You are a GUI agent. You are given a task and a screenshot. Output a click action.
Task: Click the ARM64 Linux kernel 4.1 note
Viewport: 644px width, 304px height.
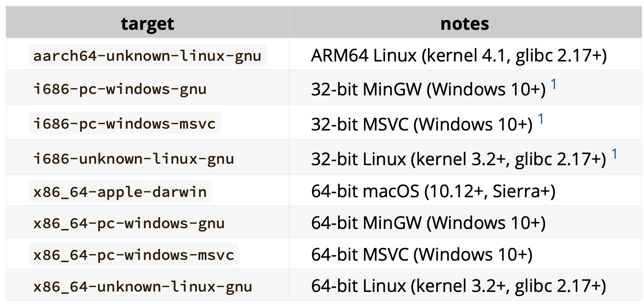pos(459,55)
